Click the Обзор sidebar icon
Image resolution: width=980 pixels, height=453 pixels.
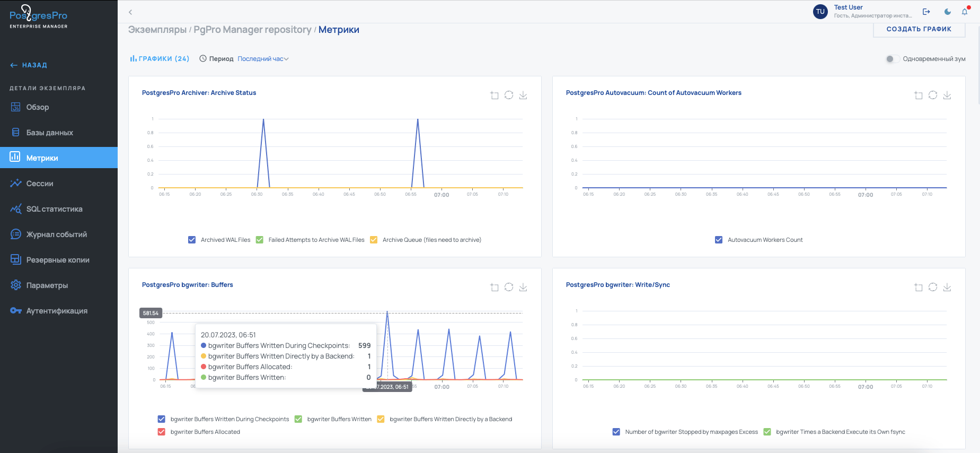click(x=16, y=107)
